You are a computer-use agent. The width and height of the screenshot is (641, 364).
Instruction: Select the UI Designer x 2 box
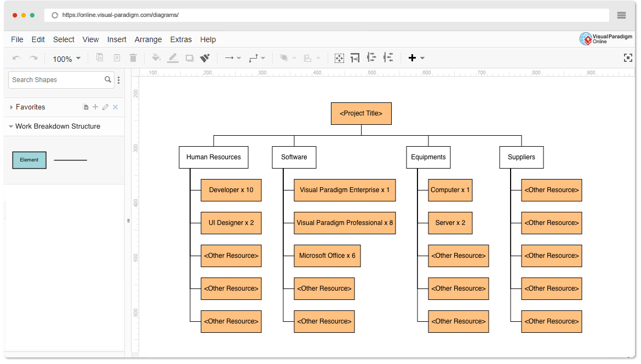tap(231, 223)
